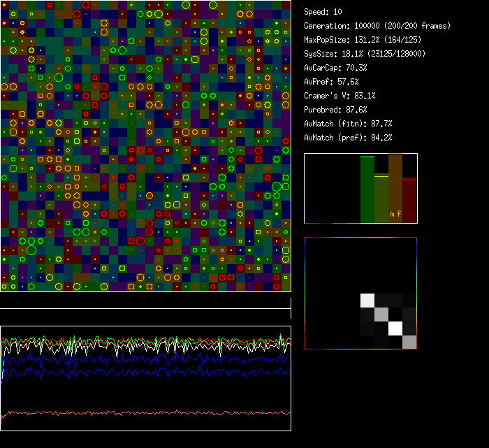Viewport: 489px width, 448px height.
Task: Click the empty strip above the graph
Action: (145, 301)
